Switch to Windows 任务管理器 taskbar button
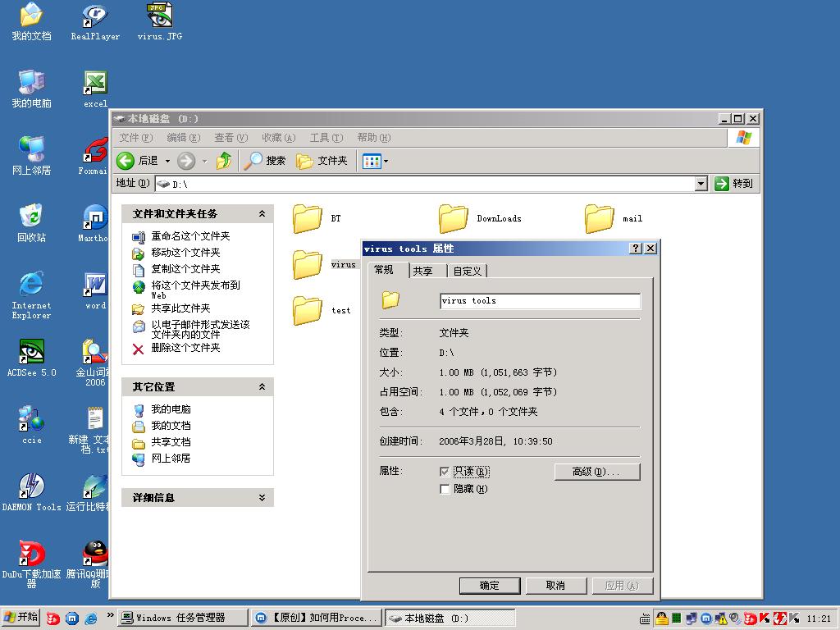This screenshot has width=840, height=630. (x=183, y=618)
